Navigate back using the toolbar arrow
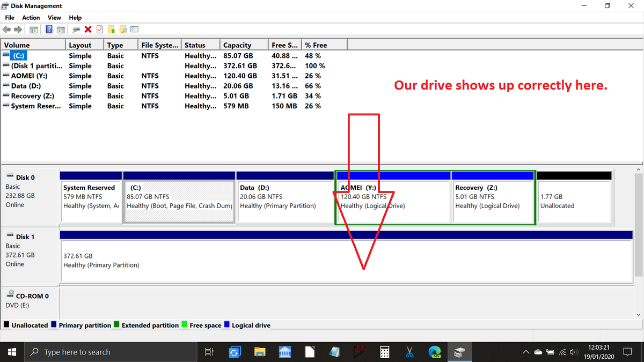Screen dimensions: 644x362 [6, 29]
